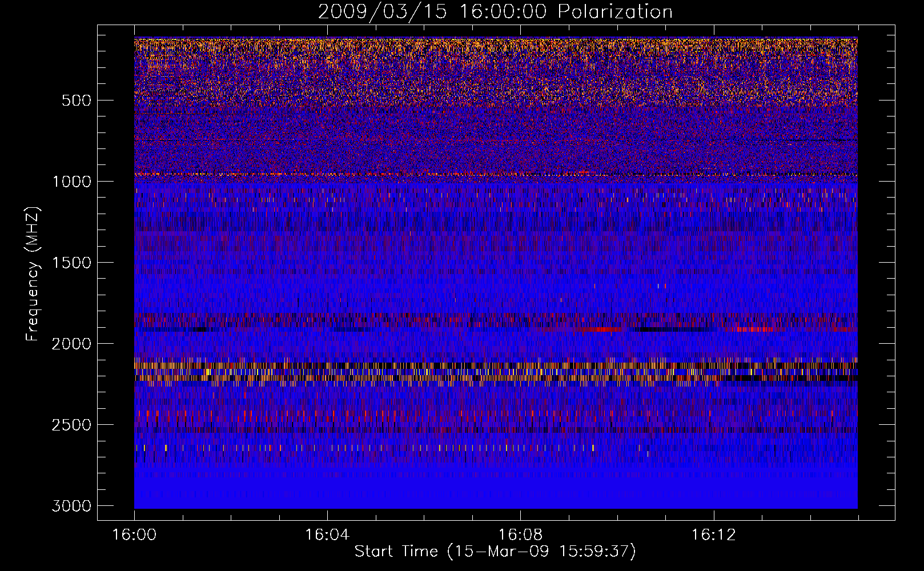
Task: Select the 1500 frequency tick label
Action: 71,263
